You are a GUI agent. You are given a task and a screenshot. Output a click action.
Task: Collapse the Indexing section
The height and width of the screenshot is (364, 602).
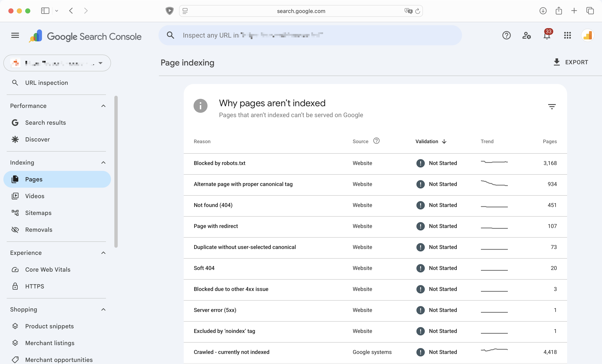click(x=103, y=162)
